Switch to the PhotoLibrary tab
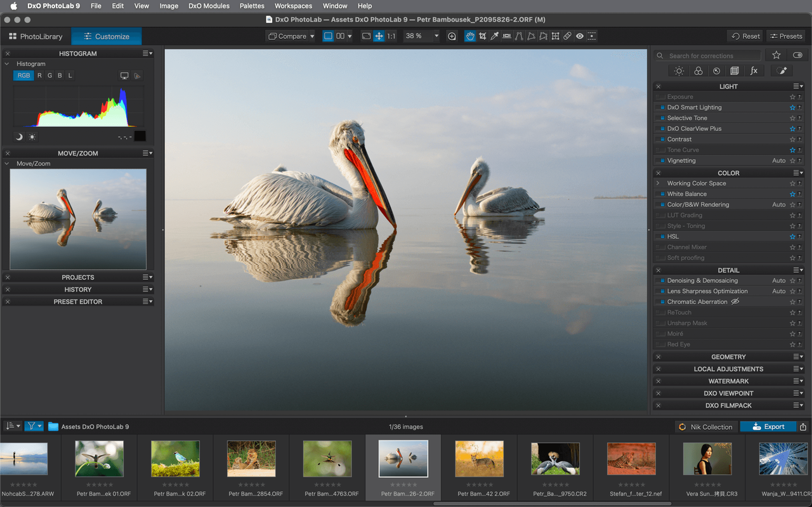This screenshot has height=507, width=812. 34,36
